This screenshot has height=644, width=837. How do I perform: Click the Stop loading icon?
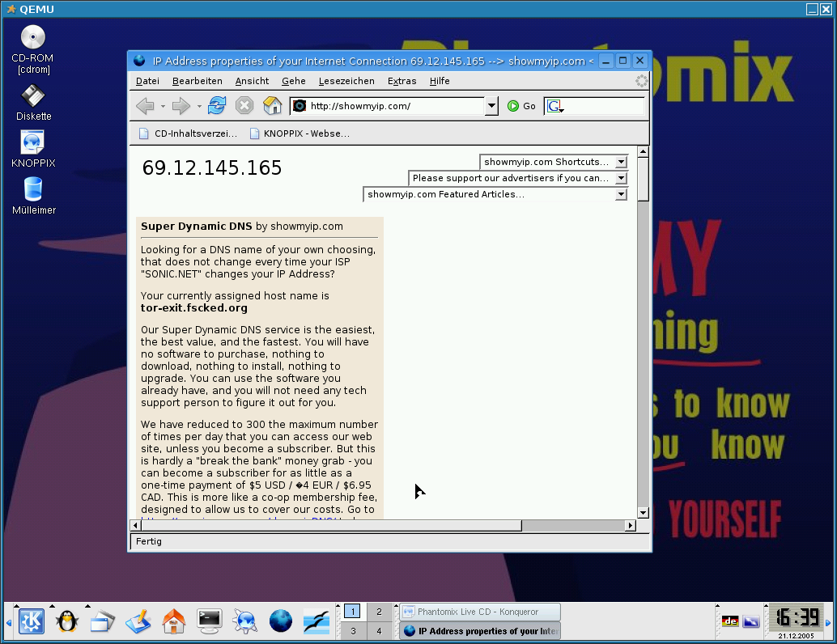pyautogui.click(x=244, y=106)
